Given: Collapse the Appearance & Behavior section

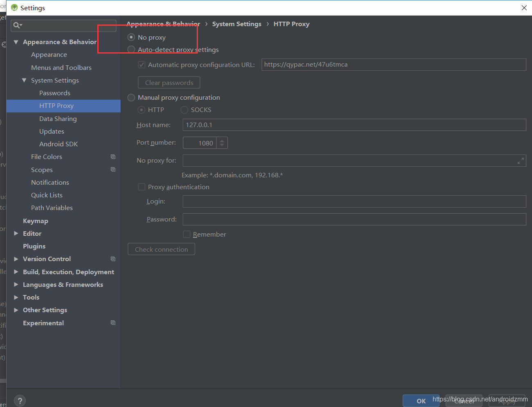Looking at the screenshot, I should click(x=16, y=42).
